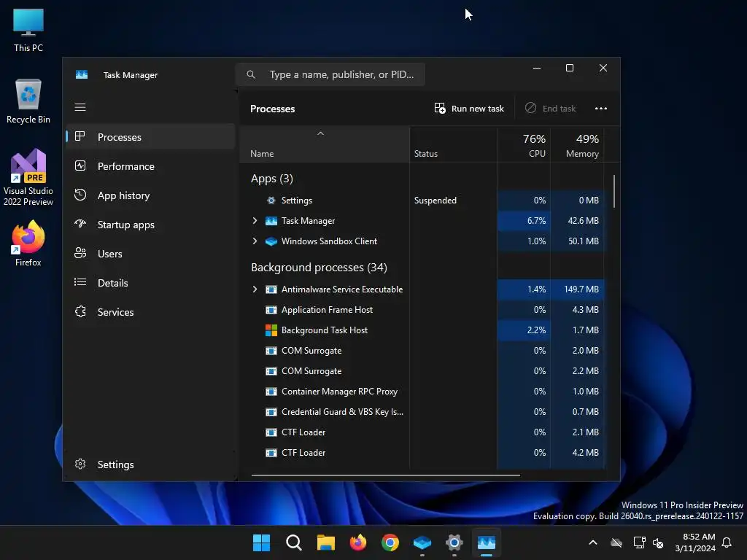Click the taskbar clock showing 8:52 AM

pos(695,542)
